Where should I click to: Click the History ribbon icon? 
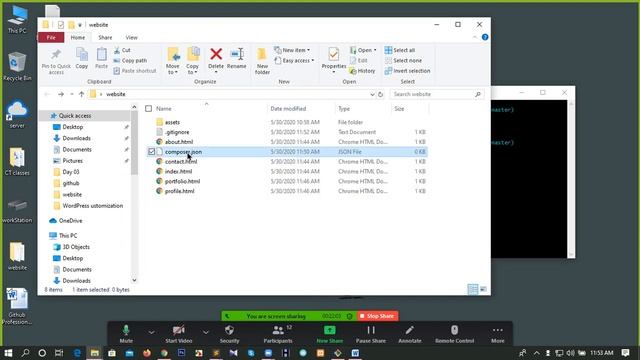click(x=353, y=71)
